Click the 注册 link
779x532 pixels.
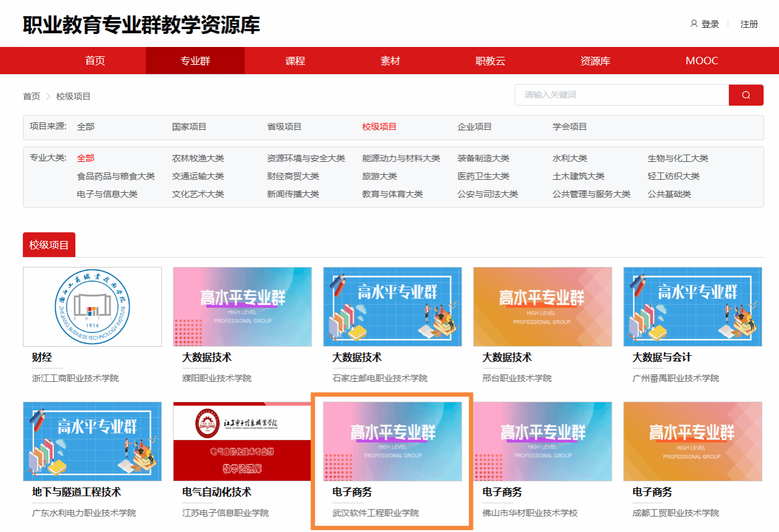pyautogui.click(x=749, y=24)
